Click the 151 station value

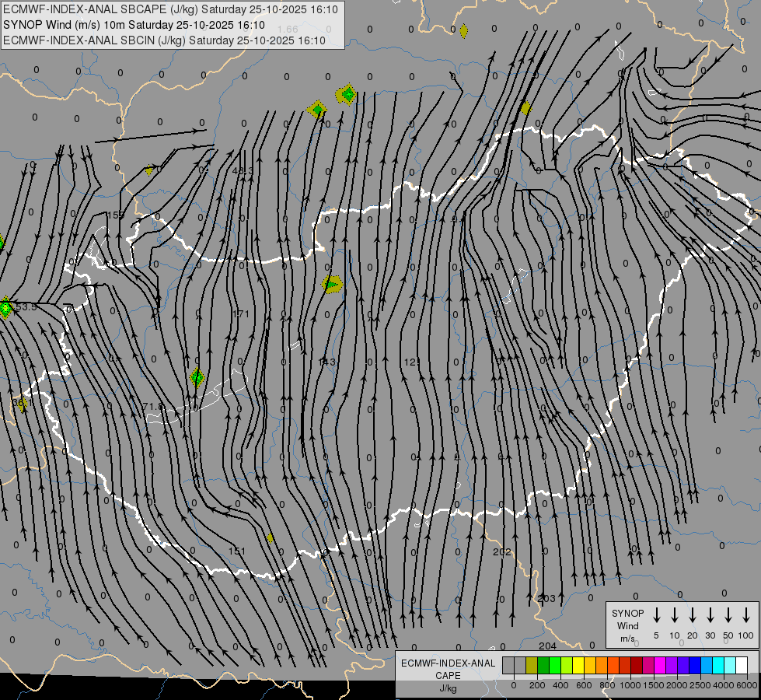point(237,551)
